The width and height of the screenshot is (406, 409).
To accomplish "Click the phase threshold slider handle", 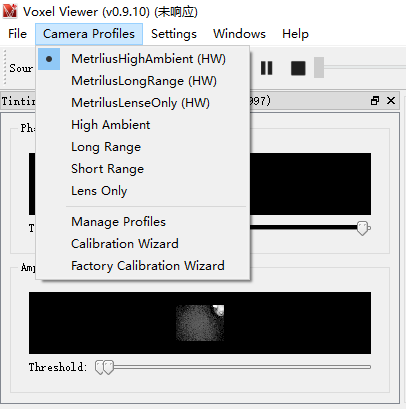I will (363, 228).
